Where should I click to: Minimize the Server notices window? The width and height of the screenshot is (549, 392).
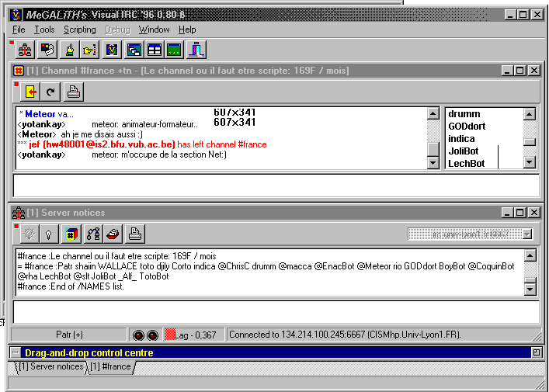(508, 213)
